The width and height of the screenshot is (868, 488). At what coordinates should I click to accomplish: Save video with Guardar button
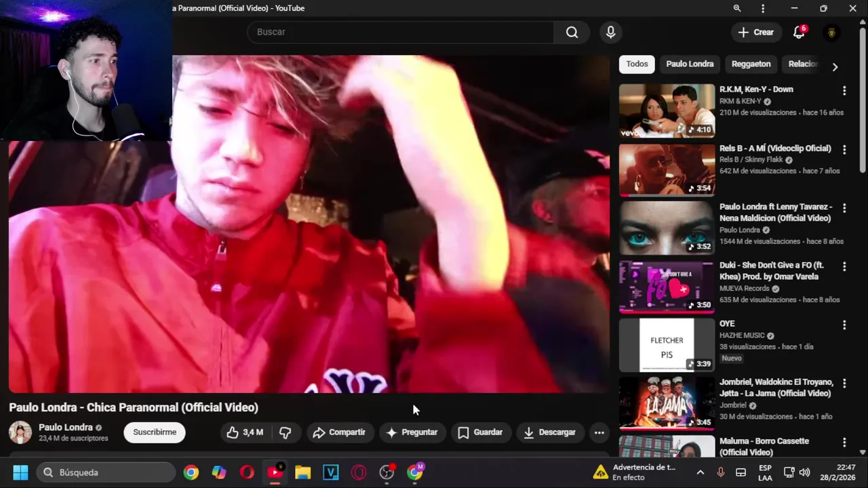coord(480,432)
